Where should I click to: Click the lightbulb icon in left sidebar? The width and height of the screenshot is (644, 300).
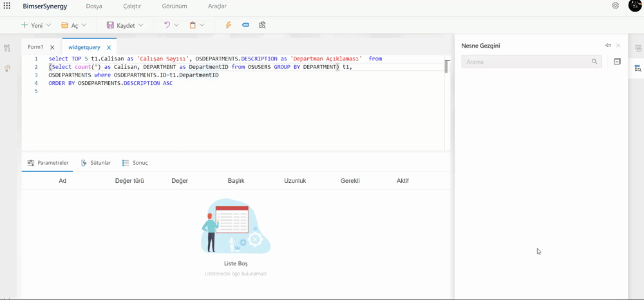pos(7,68)
